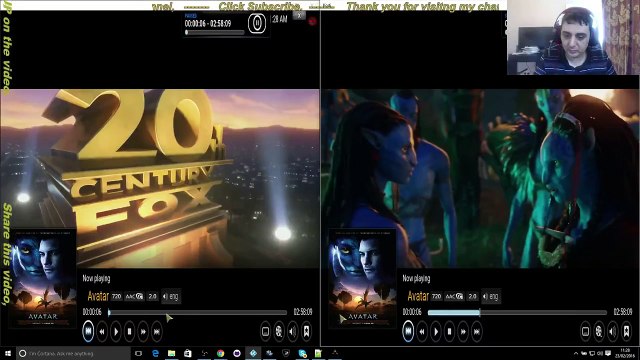Viewport: 640px width, 360px height.
Task: Open bookmarks icon in right player
Action: (626, 331)
